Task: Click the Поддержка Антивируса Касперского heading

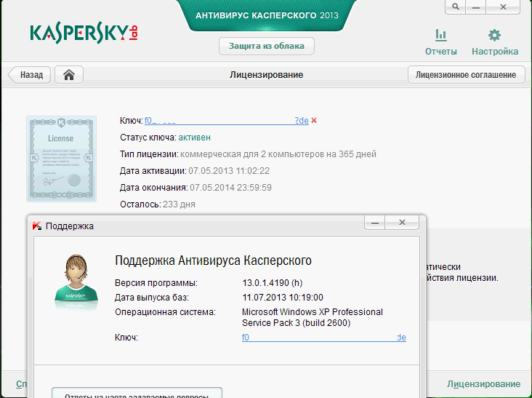Action: (x=213, y=260)
